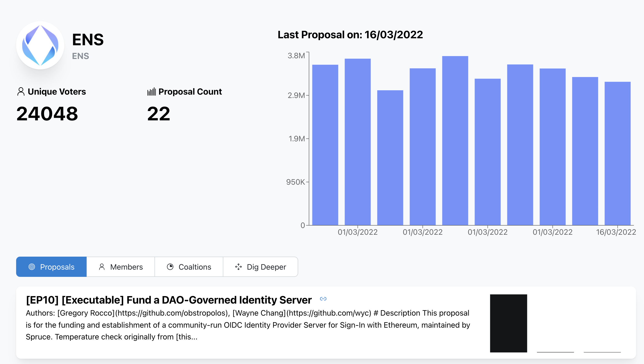Open the Coaltions tab
This screenshot has width=644, height=364.
click(189, 267)
